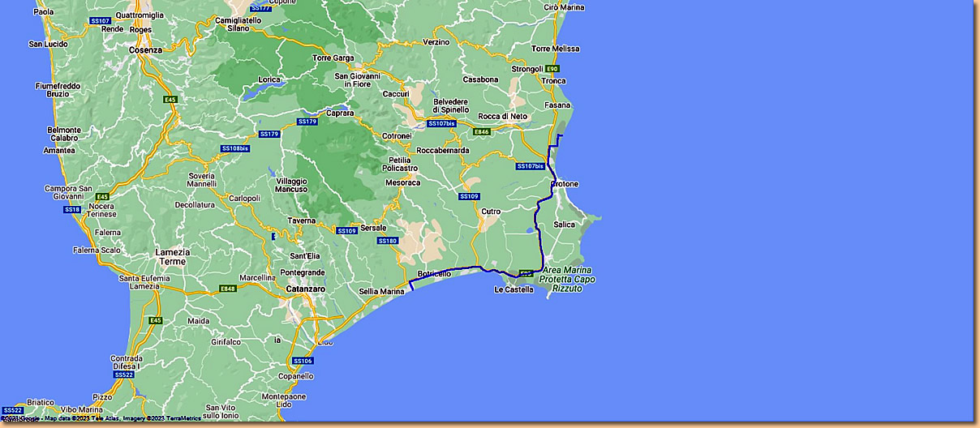Screen dimensions: 980x428
Task: Click the Cosenza city label
Action: click(x=146, y=49)
